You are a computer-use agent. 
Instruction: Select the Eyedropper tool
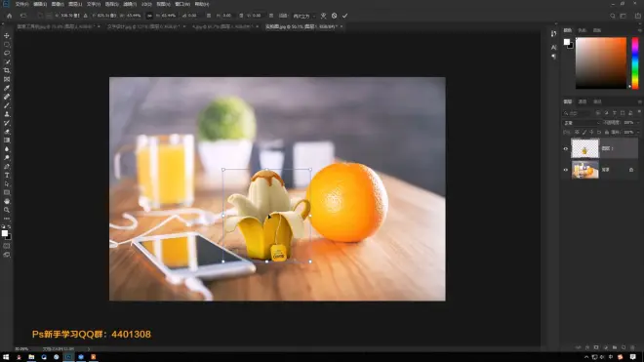(x=7, y=88)
